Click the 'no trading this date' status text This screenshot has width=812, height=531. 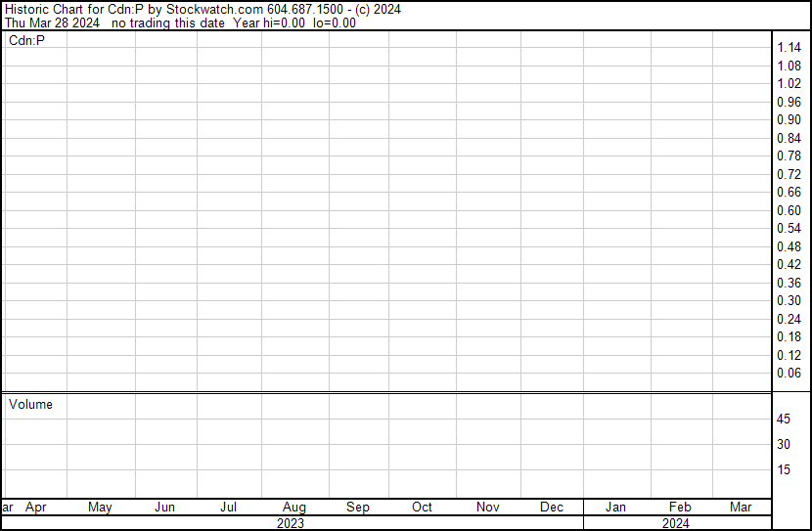tap(168, 23)
